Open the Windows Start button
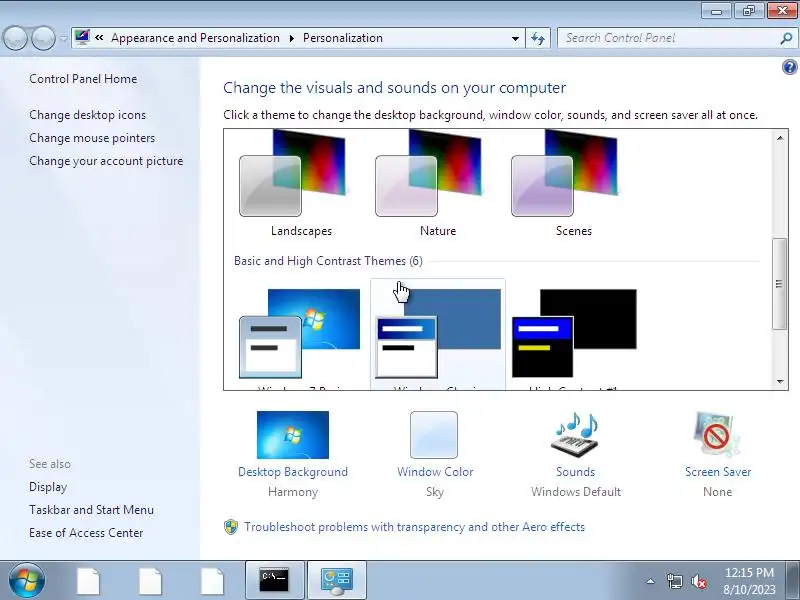The image size is (800, 600). click(26, 580)
